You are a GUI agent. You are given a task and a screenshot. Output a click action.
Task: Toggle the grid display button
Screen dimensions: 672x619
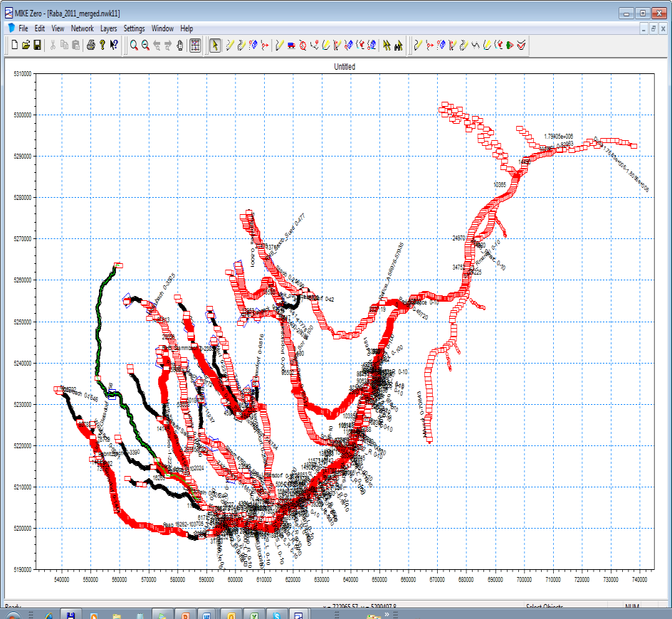click(195, 45)
